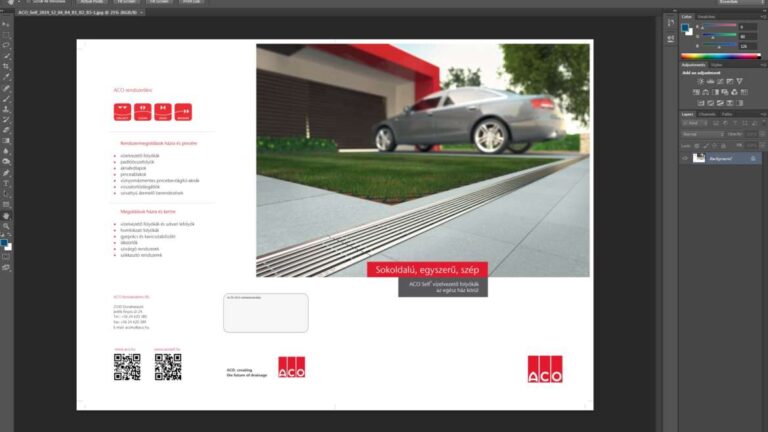This screenshot has width=768, height=432.
Task: Select the Lasso tool
Action: click(x=6, y=46)
